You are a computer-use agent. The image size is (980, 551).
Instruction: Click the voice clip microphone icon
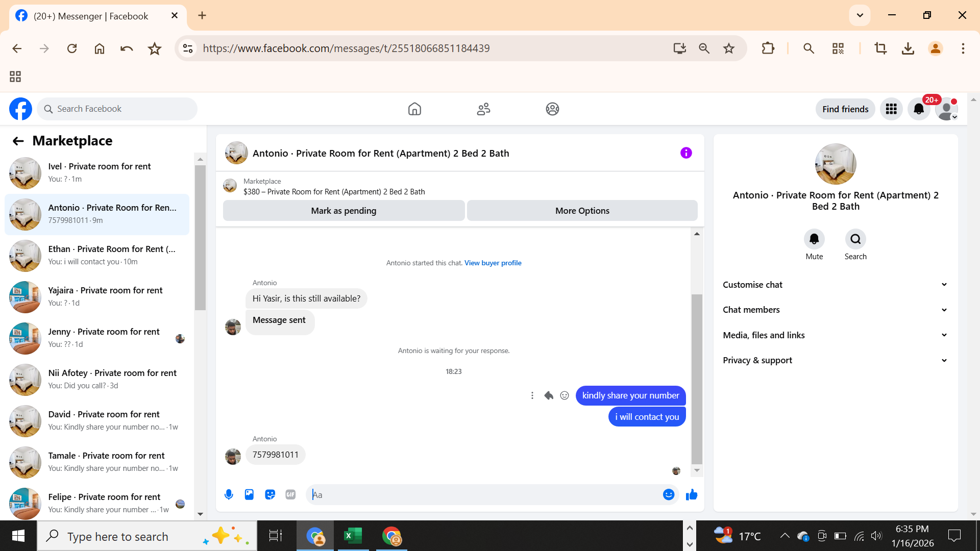coord(229,494)
